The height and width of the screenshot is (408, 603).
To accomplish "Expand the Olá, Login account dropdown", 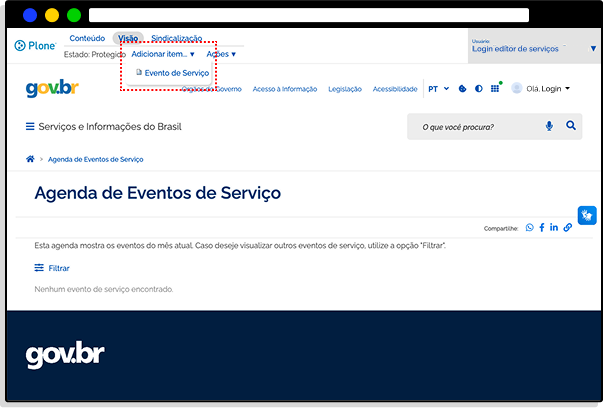I will click(548, 89).
